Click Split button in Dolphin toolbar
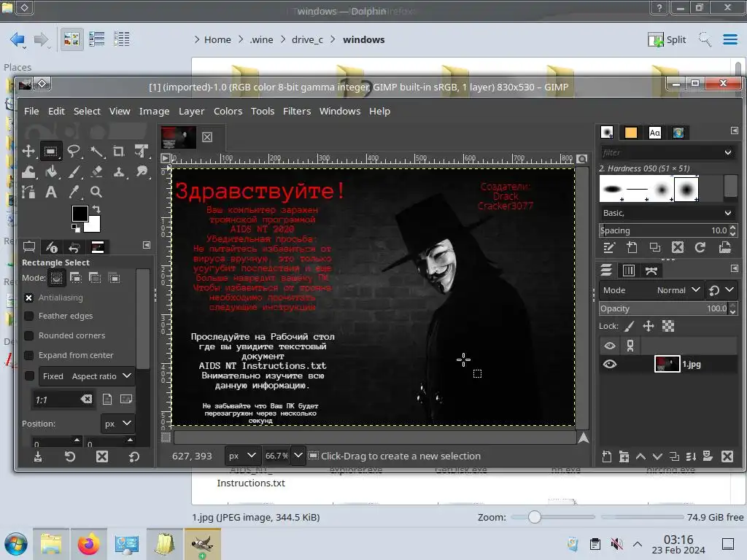 667,39
